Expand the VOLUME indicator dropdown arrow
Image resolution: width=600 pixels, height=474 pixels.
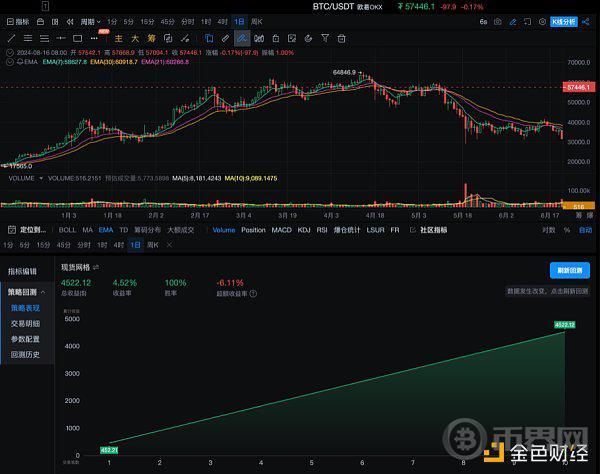point(41,178)
